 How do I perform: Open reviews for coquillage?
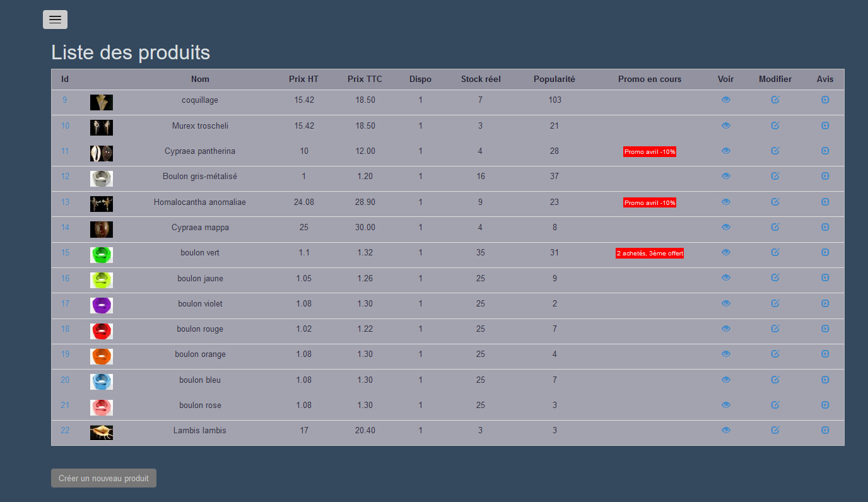pyautogui.click(x=825, y=100)
